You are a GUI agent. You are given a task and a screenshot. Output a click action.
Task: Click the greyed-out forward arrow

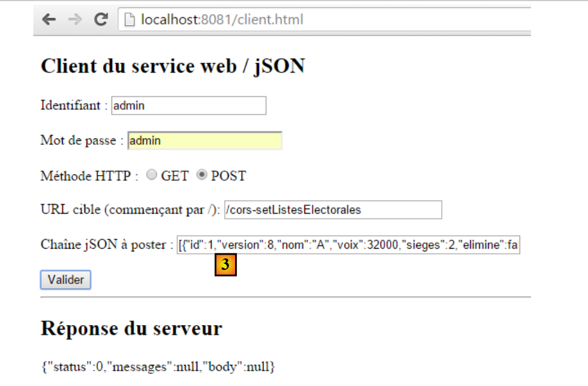click(74, 20)
